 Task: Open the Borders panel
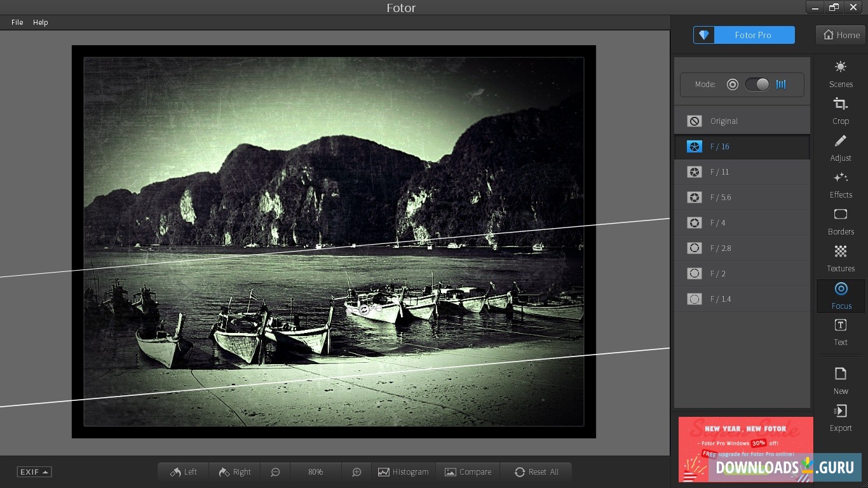[840, 221]
